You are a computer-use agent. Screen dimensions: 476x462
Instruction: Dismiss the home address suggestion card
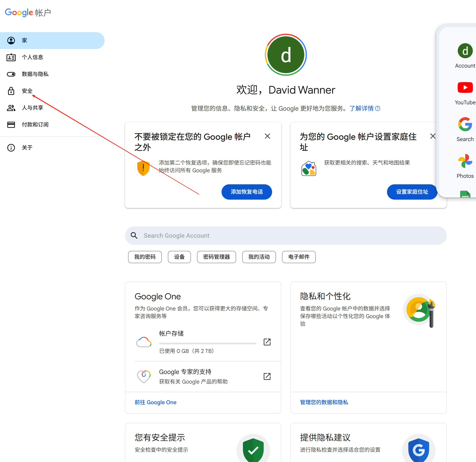coord(433,136)
